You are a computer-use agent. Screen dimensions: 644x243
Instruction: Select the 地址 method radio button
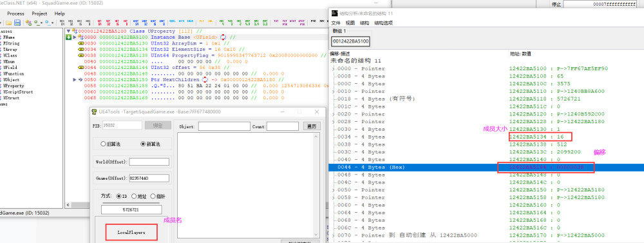(134, 197)
